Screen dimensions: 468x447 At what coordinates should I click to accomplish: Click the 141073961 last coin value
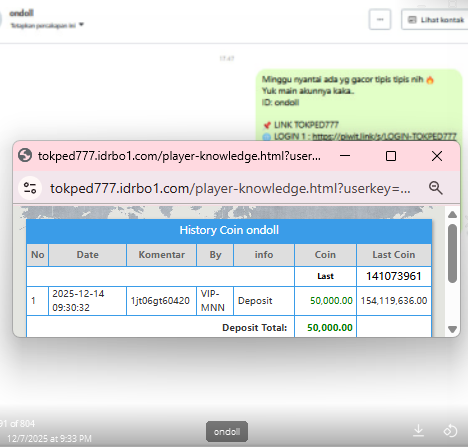tap(394, 276)
